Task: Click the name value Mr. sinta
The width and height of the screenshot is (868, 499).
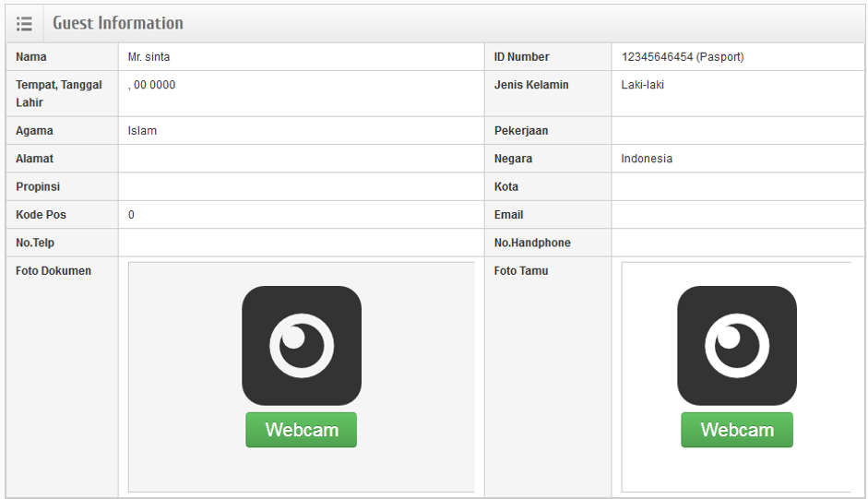Action: click(x=149, y=57)
